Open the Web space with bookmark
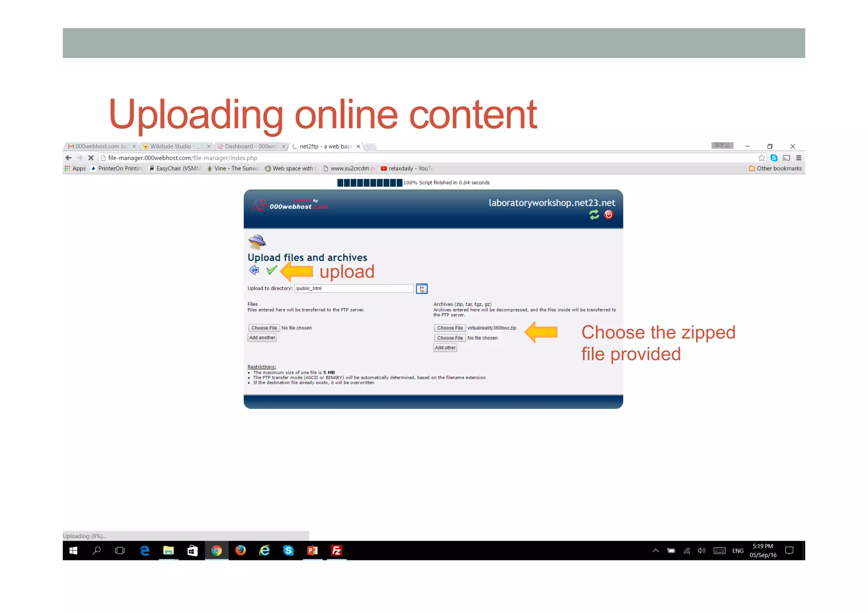The height and width of the screenshot is (613, 868). [291, 169]
